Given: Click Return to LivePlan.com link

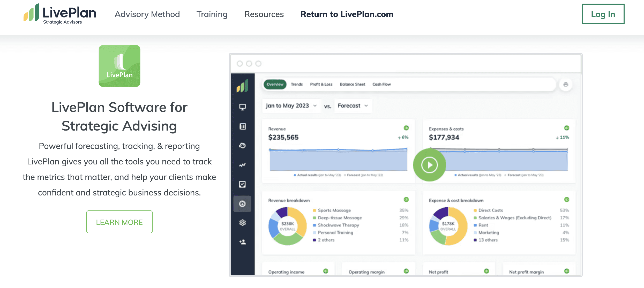Looking at the screenshot, I should pyautogui.click(x=347, y=14).
